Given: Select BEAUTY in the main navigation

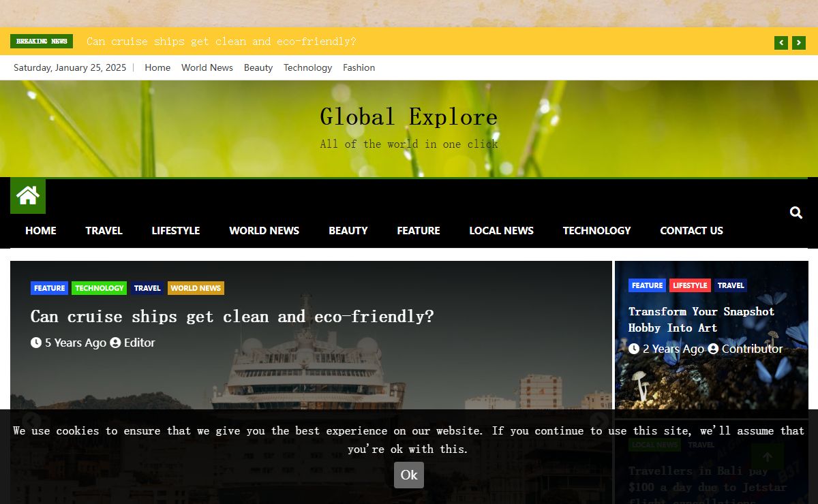Looking at the screenshot, I should (348, 230).
